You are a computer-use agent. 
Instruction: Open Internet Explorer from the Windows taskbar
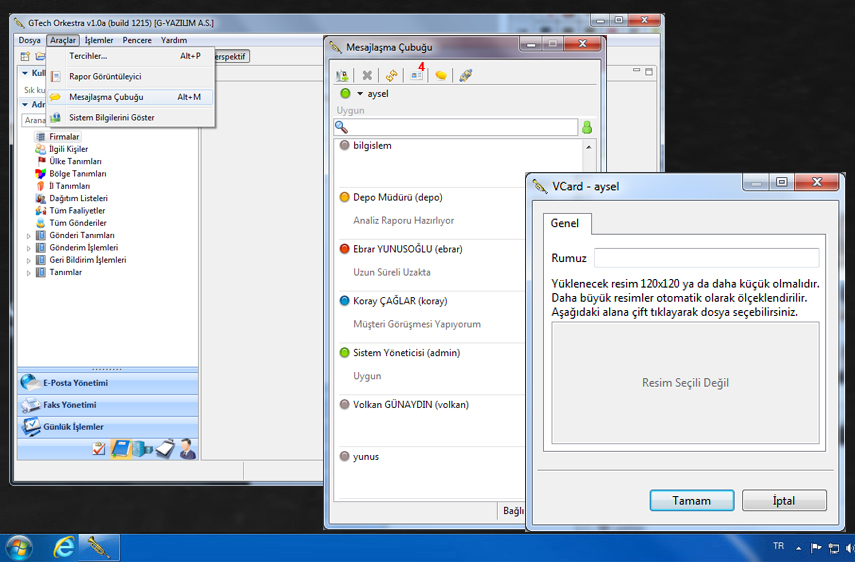pyautogui.click(x=64, y=547)
